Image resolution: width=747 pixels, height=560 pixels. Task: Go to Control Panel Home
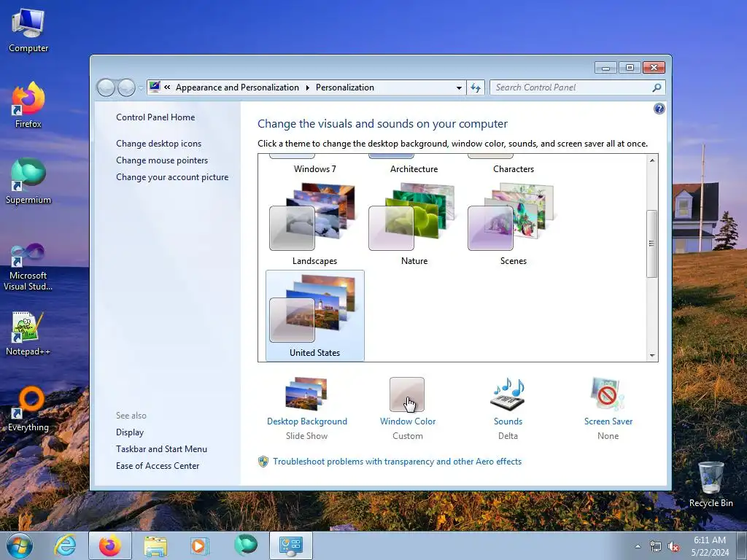155,117
